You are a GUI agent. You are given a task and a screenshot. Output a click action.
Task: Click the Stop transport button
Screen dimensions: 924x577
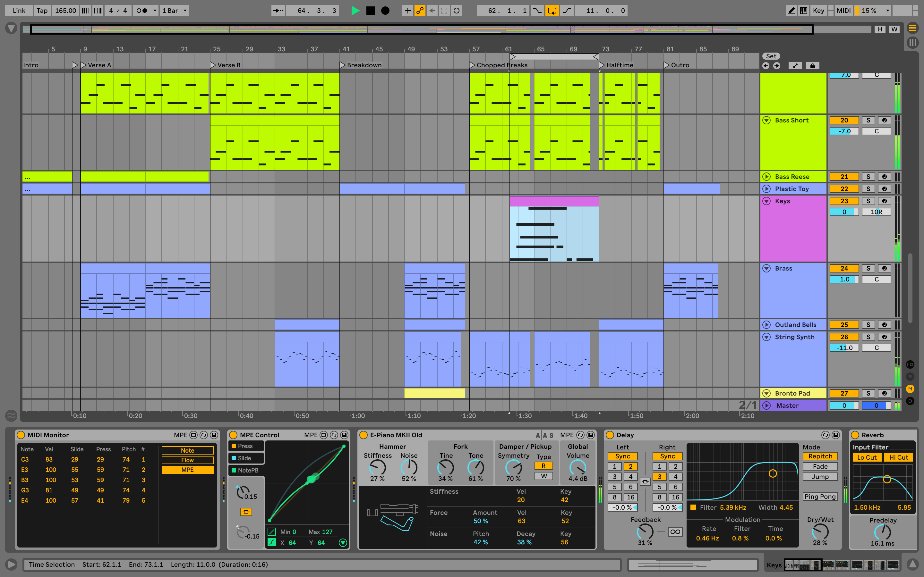[x=370, y=11]
